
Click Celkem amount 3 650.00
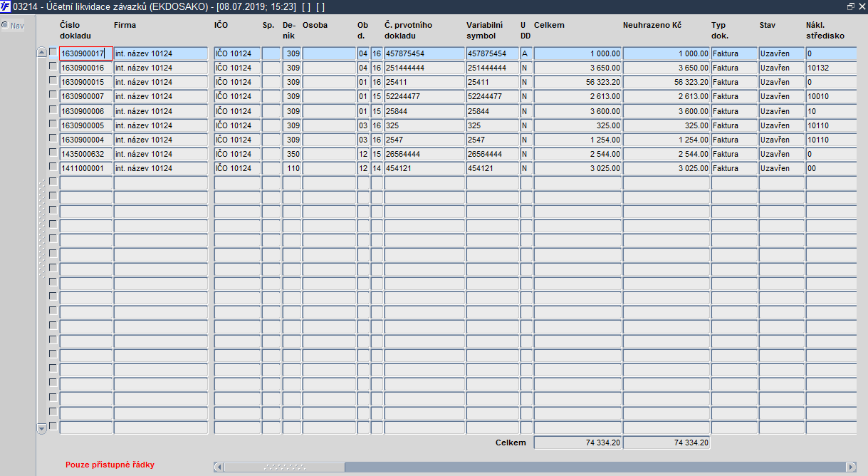coord(577,68)
